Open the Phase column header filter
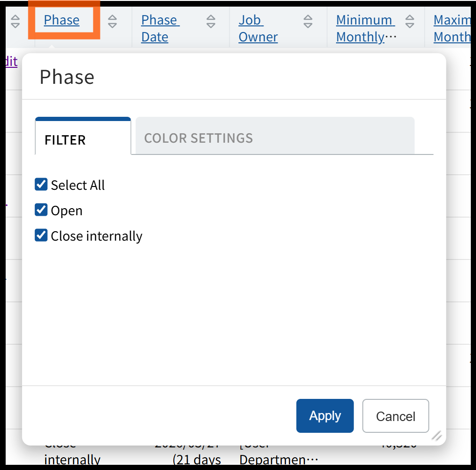 62,20
